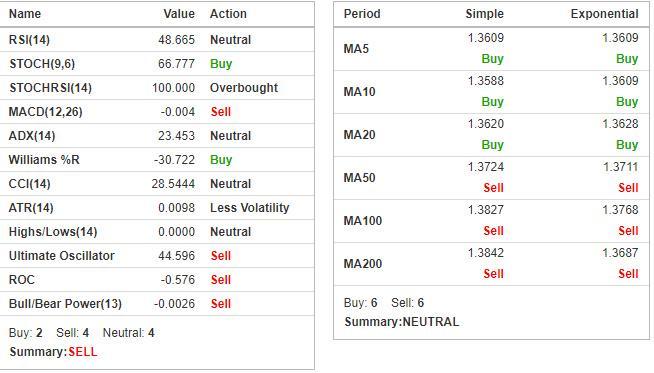Click the red SELL summary label
Screen dimensions: 654x373
(x=83, y=352)
